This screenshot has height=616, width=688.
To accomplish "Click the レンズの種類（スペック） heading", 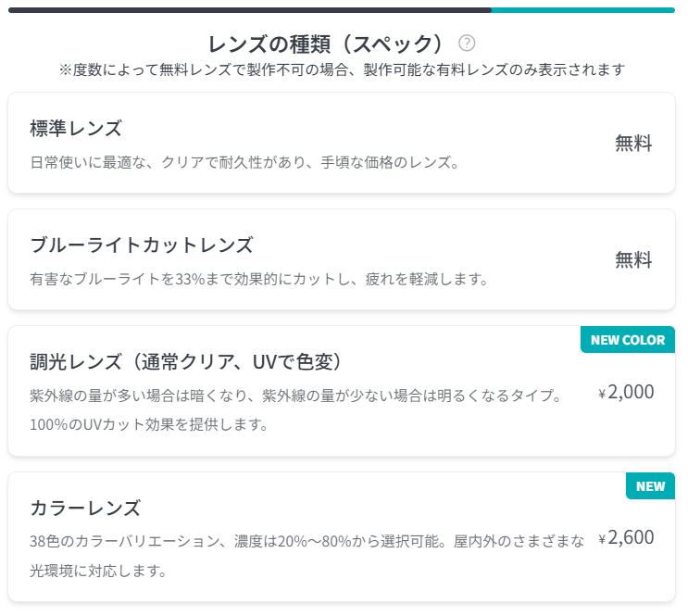I will (x=327, y=44).
